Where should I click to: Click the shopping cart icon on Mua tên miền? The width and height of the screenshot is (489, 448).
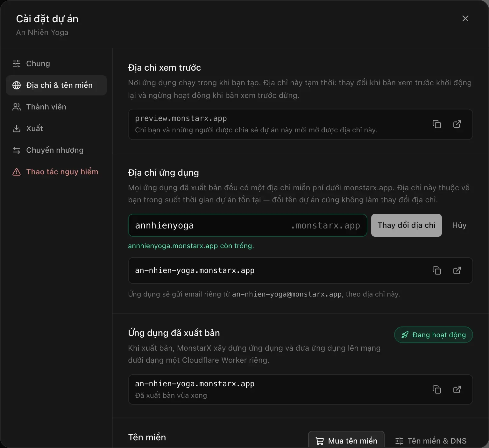coord(319,441)
